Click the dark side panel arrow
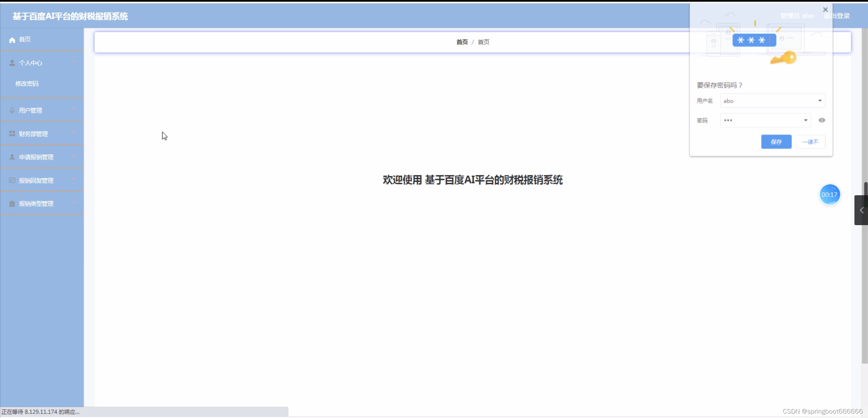The width and height of the screenshot is (868, 418). coord(861,210)
